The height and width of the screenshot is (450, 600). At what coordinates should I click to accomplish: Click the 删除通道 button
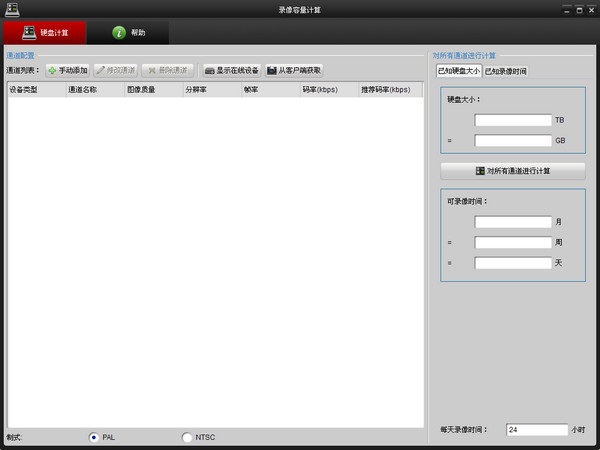tap(168, 70)
